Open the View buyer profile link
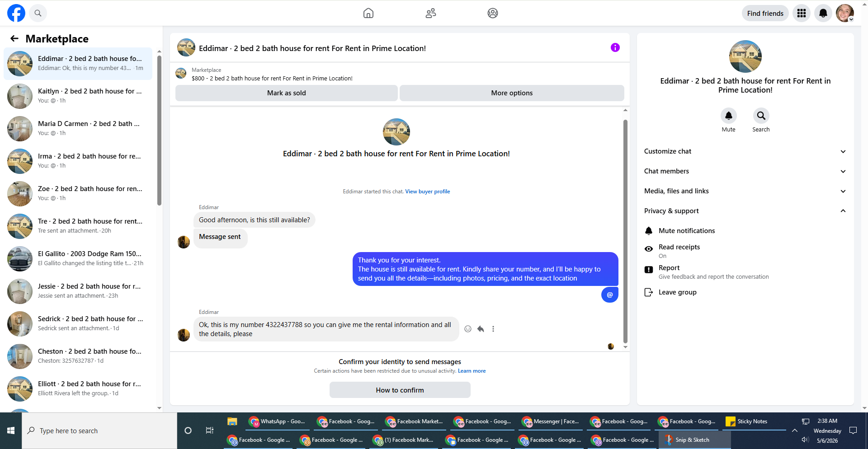This screenshot has width=868, height=449. [428, 192]
